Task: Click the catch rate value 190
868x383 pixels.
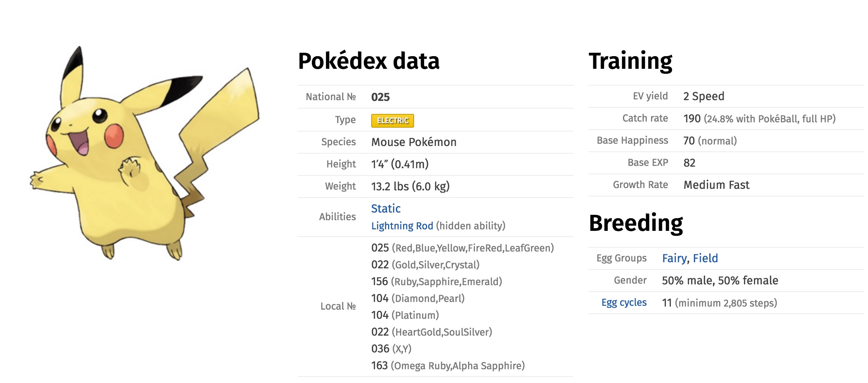Action: click(692, 118)
